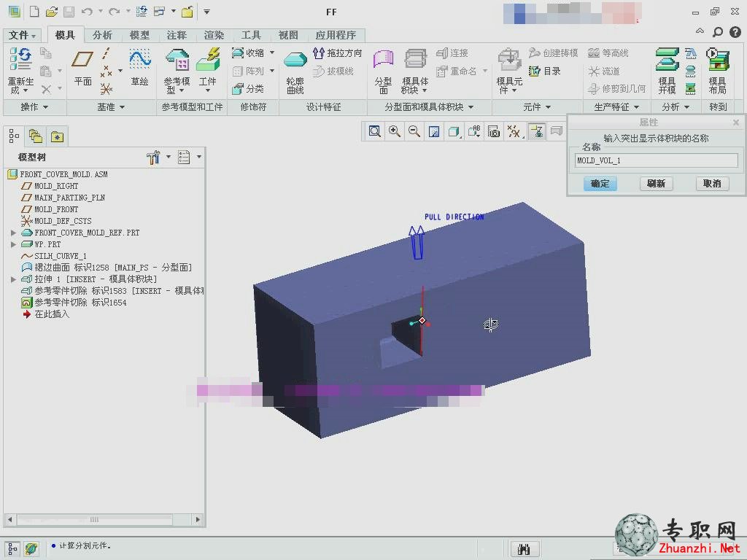Click the 刷新 button in 属性 dialog
Viewport: 747px width, 560px height.
coord(656,183)
